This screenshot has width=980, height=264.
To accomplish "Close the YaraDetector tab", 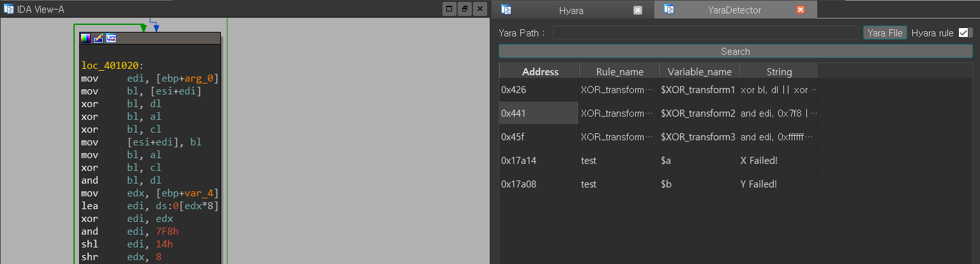I will pyautogui.click(x=801, y=10).
